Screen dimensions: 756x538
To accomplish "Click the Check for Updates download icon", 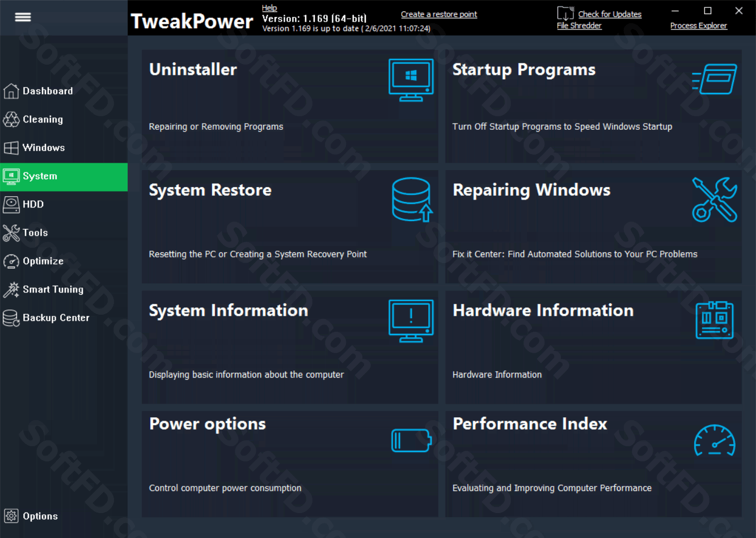I will (565, 14).
